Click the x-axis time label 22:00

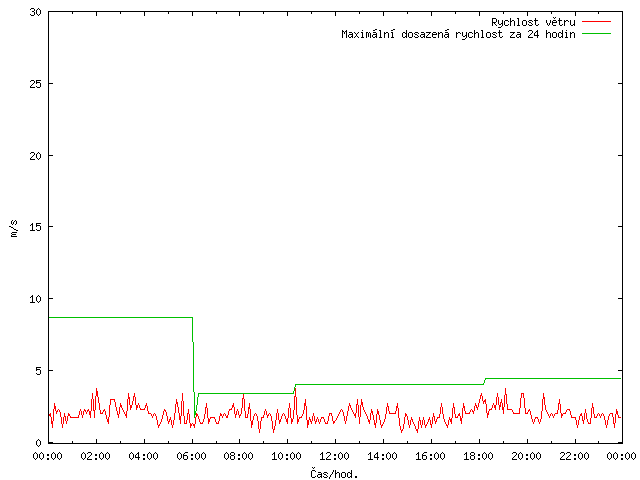click(574, 456)
